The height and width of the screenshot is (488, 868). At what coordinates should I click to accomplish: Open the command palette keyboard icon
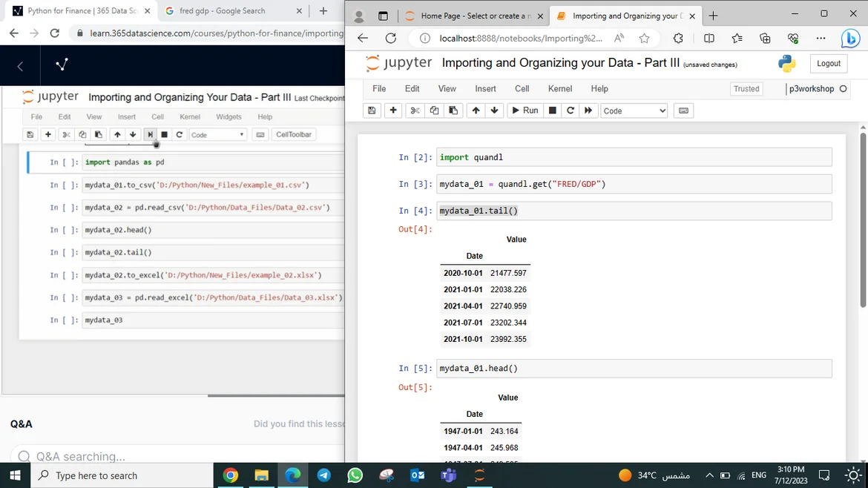683,111
